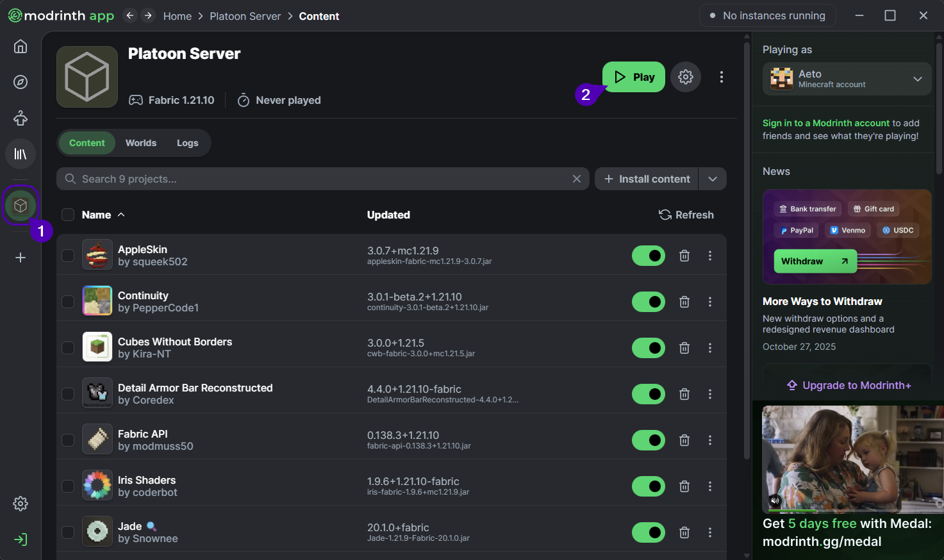The height and width of the screenshot is (560, 944).
Task: Navigate back with the left arrow
Action: [130, 15]
